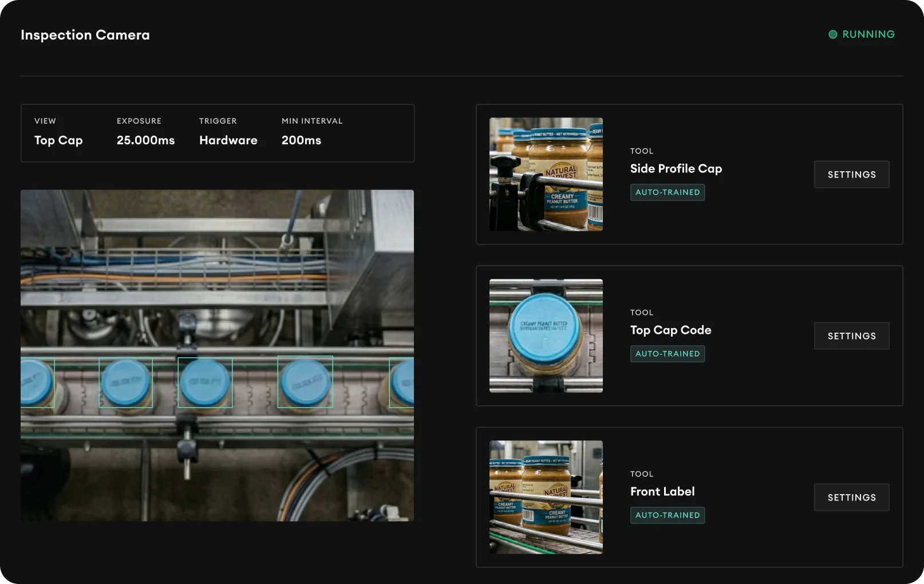This screenshot has height=584, width=924.
Task: Select the Top Cap Code thumbnail image
Action: point(546,336)
